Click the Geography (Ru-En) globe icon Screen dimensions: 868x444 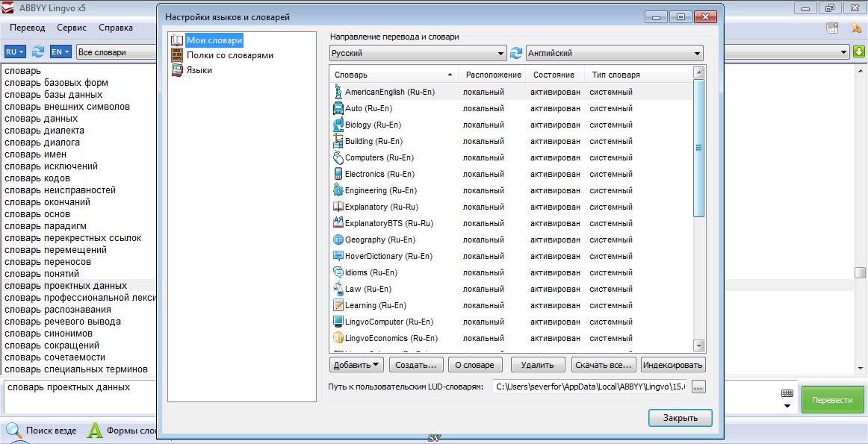338,240
